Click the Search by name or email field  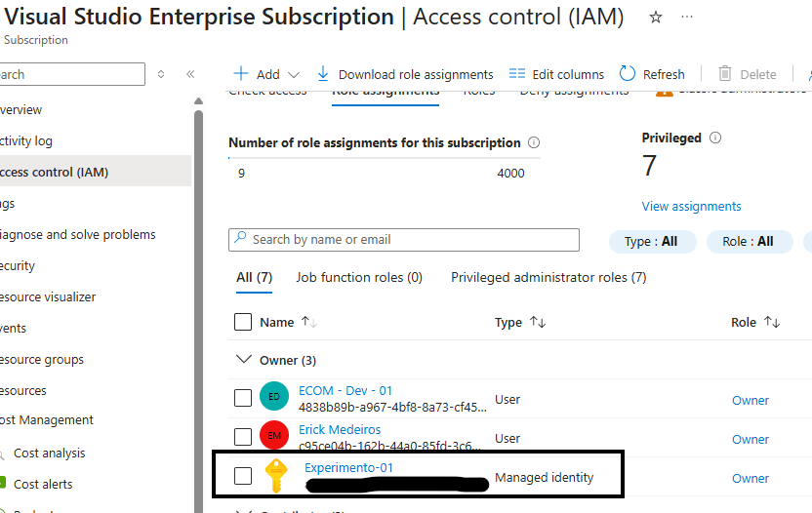point(404,240)
